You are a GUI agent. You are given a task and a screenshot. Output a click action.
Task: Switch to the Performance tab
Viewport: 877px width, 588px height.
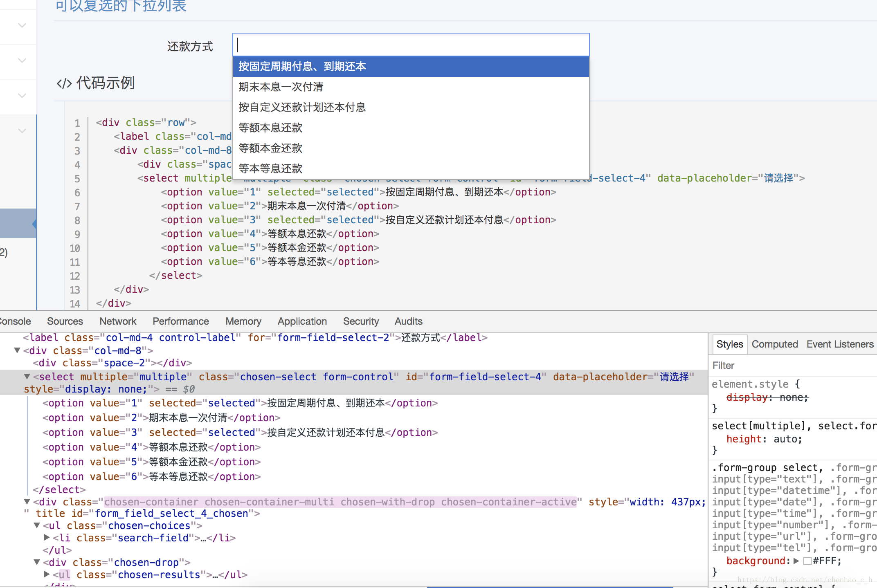tap(181, 321)
